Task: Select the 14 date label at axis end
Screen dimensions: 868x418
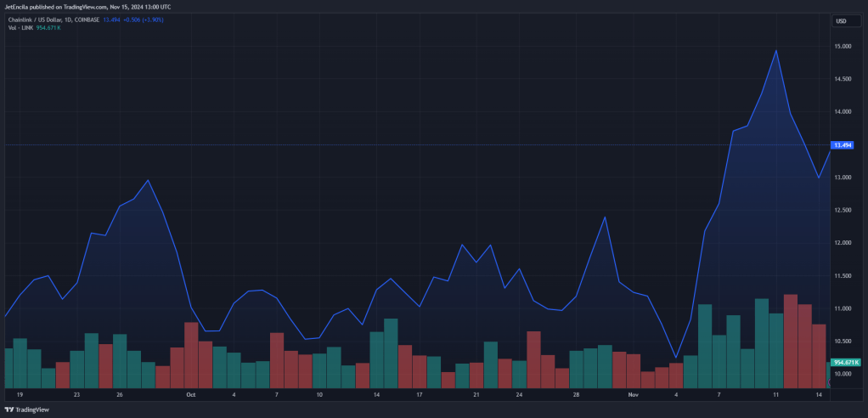Action: tap(818, 395)
